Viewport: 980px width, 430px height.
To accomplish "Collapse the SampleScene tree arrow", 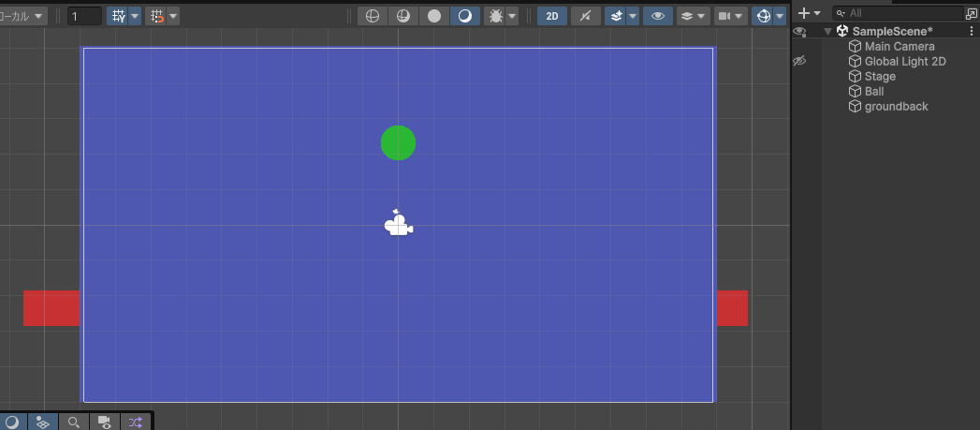I will pos(828,31).
